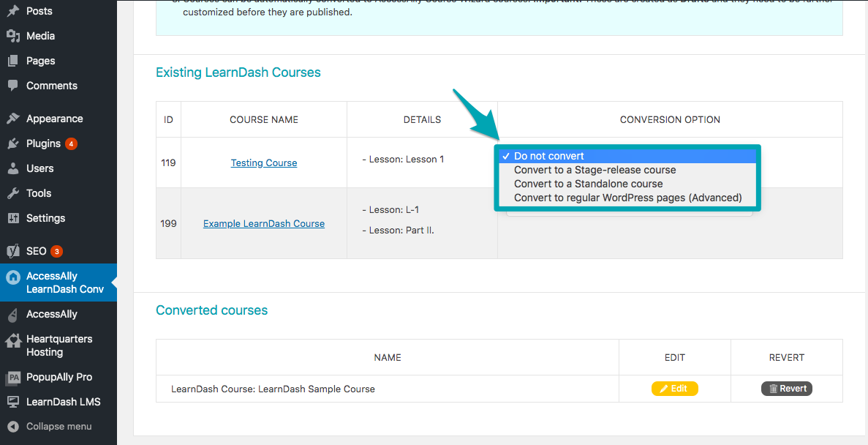Click "Existing LearnDash Courses" heading

tap(238, 72)
